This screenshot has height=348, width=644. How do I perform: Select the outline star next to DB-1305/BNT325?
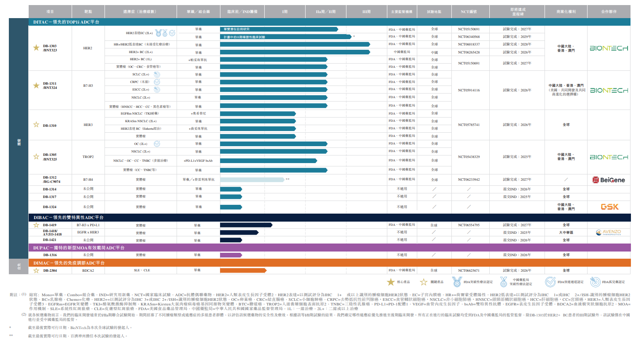36,157
